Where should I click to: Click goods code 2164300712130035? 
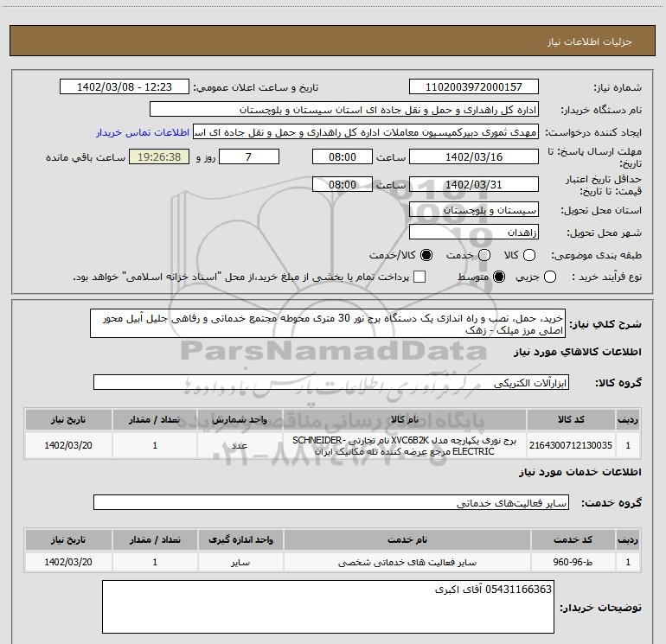click(x=571, y=445)
